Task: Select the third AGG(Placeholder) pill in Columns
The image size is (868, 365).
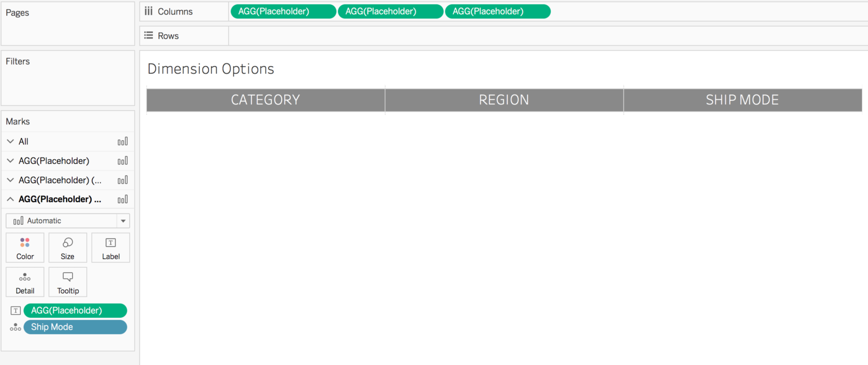Action: (x=497, y=11)
